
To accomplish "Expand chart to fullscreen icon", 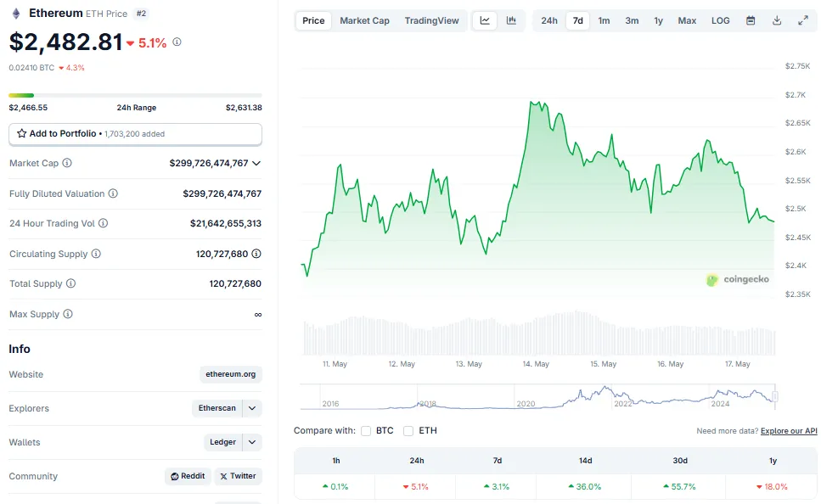I will click(x=802, y=20).
